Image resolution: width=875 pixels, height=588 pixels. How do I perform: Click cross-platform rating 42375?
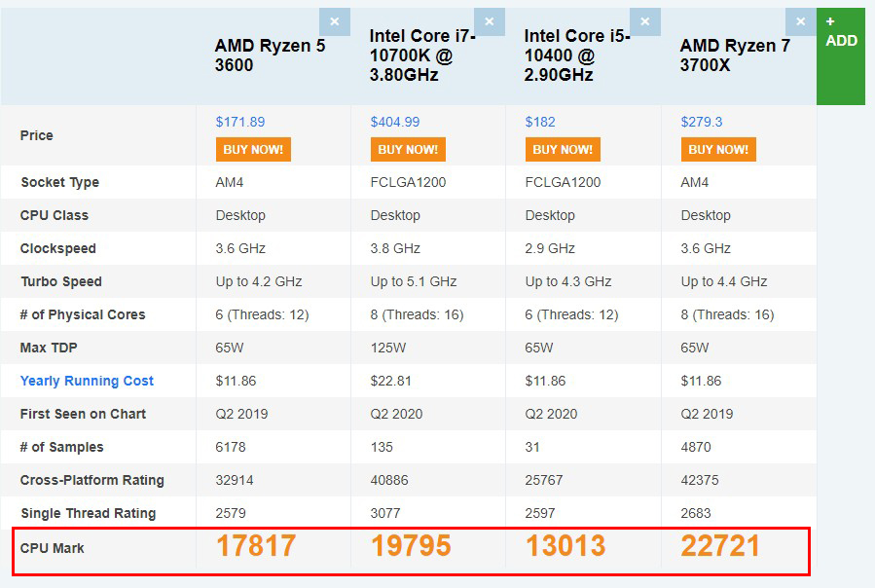[x=699, y=480]
